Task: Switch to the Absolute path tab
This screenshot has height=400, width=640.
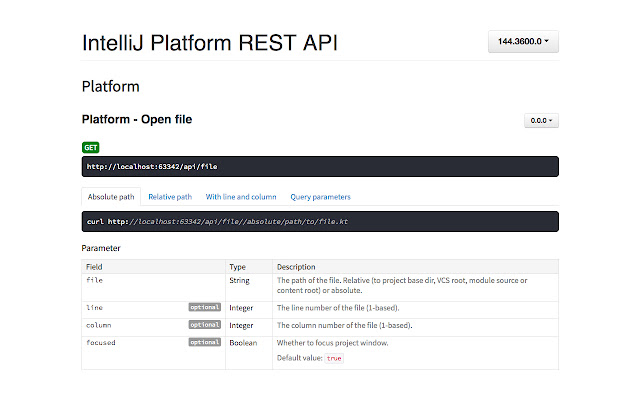Action: [x=111, y=197]
